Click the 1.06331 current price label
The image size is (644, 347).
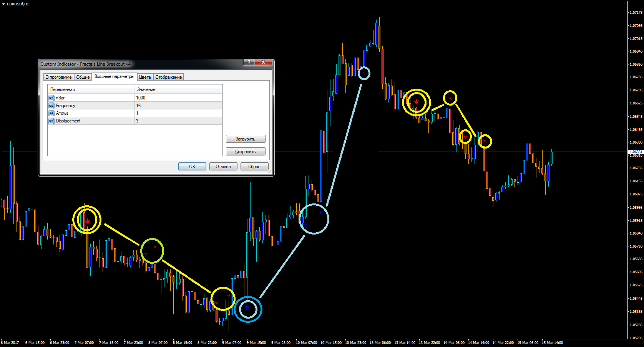[636, 152]
